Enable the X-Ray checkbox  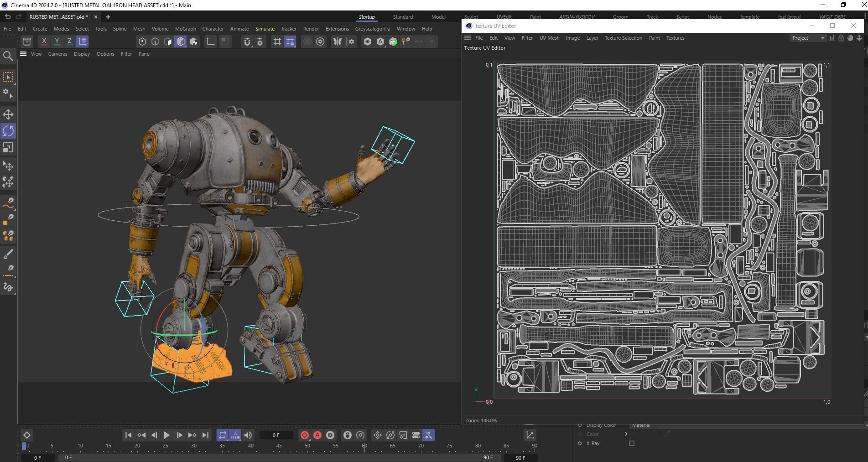632,443
